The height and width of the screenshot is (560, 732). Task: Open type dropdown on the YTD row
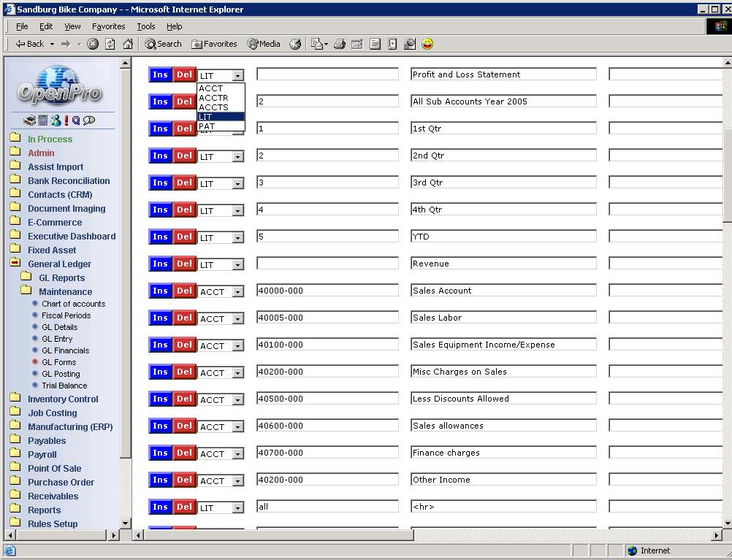point(237,238)
